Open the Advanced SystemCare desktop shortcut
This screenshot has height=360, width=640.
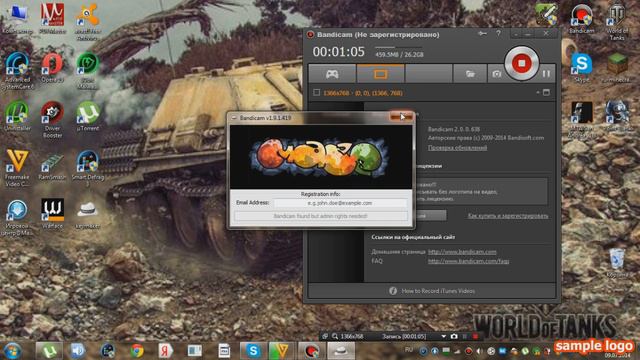tap(17, 71)
